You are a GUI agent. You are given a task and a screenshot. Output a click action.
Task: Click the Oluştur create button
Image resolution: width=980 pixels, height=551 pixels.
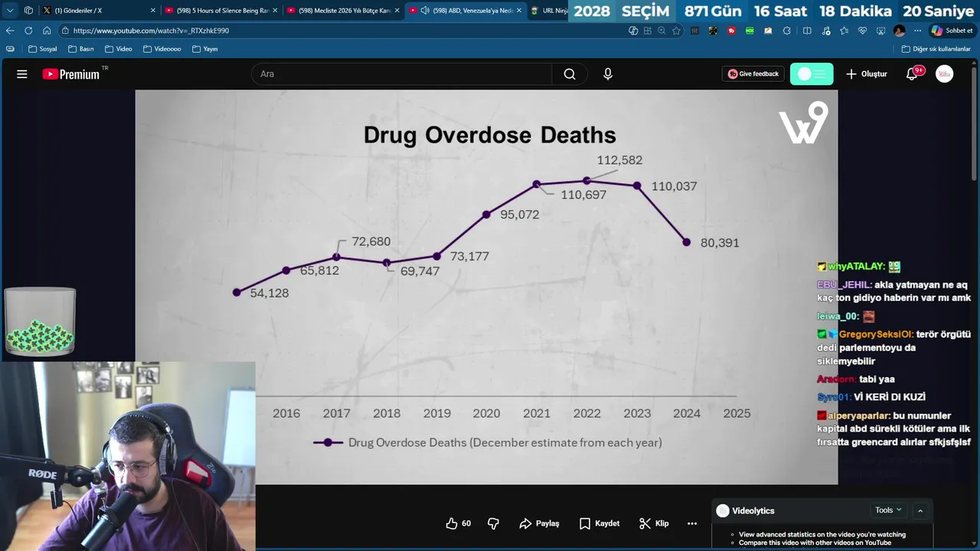coord(867,74)
